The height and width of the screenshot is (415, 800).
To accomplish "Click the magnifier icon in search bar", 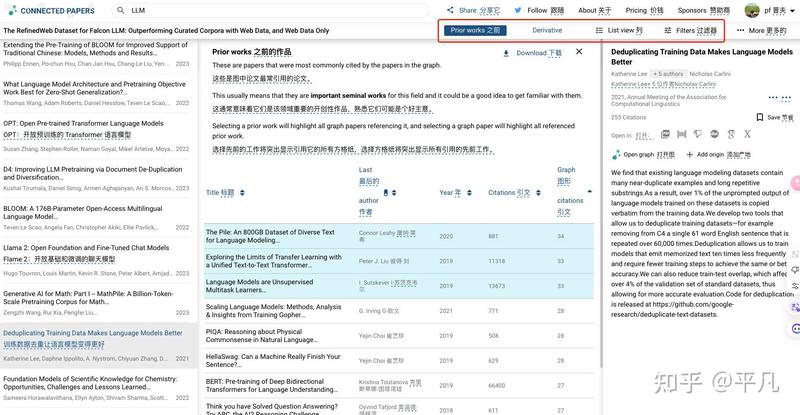I will (x=120, y=10).
